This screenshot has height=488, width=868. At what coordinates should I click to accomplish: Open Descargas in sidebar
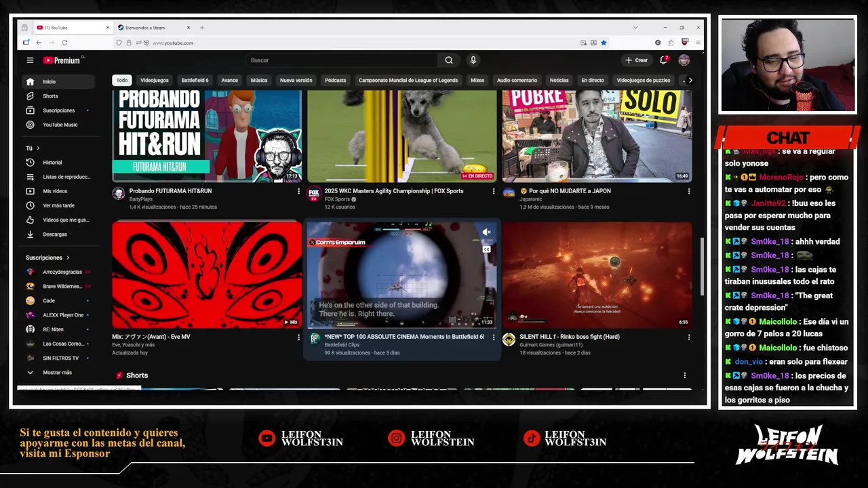pos(57,235)
